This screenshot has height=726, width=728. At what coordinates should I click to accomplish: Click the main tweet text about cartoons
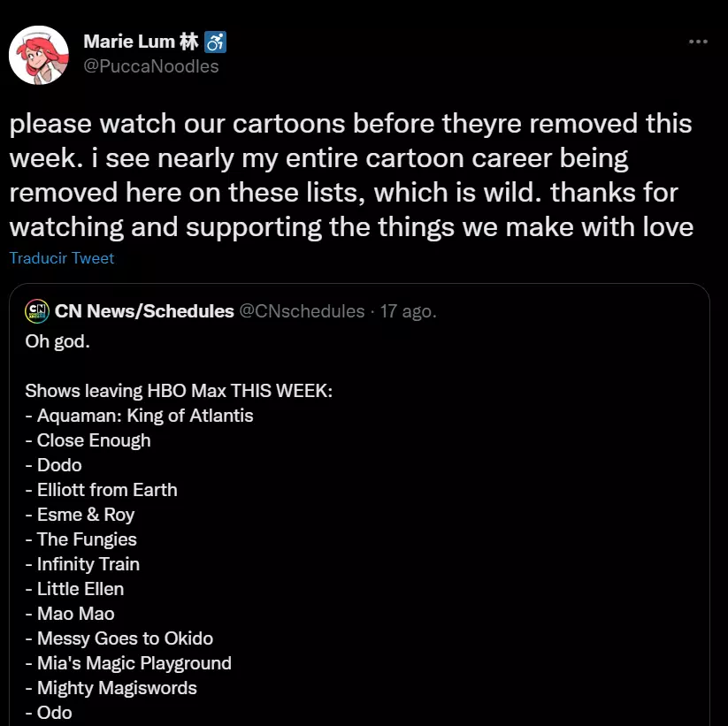tap(351, 176)
